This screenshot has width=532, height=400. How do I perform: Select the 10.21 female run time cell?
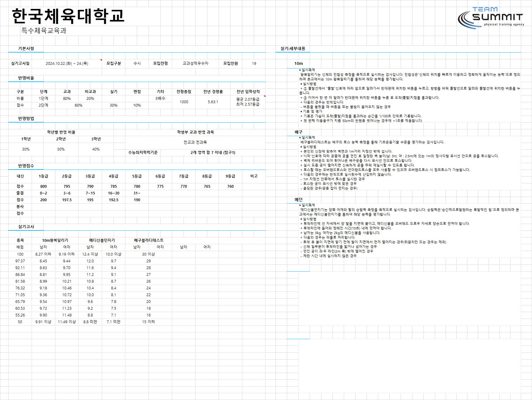[67, 281]
